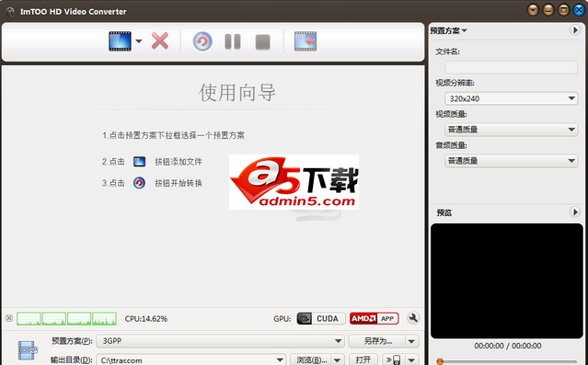Image resolution: width=588 pixels, height=365 pixels.
Task: Click the add video file icon
Action: (120, 41)
